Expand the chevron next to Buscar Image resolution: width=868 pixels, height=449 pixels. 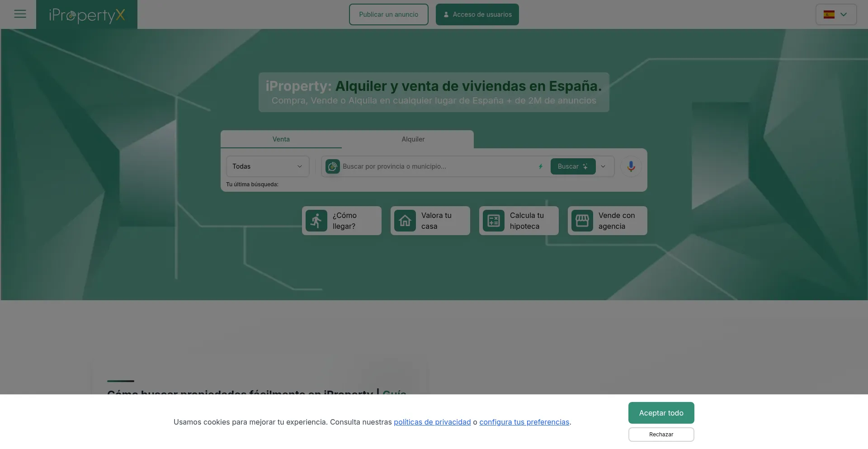click(603, 166)
